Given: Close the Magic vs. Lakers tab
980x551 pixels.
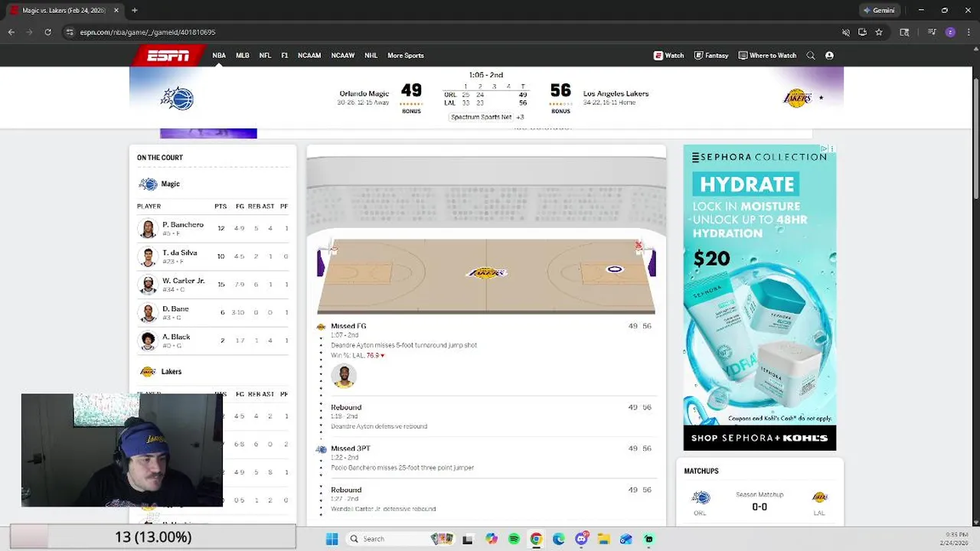Looking at the screenshot, I should pyautogui.click(x=116, y=10).
